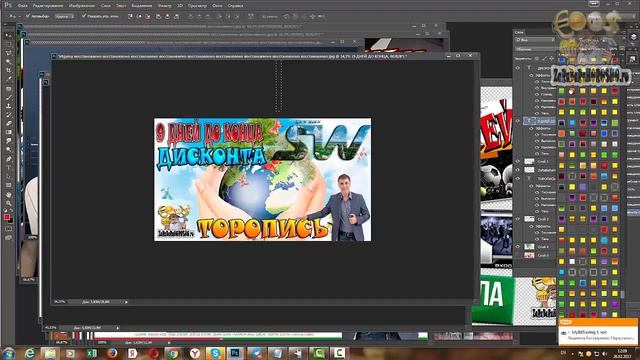Open the Автовыбор Группа dropdown
The width and height of the screenshot is (640, 360).
pos(64,16)
